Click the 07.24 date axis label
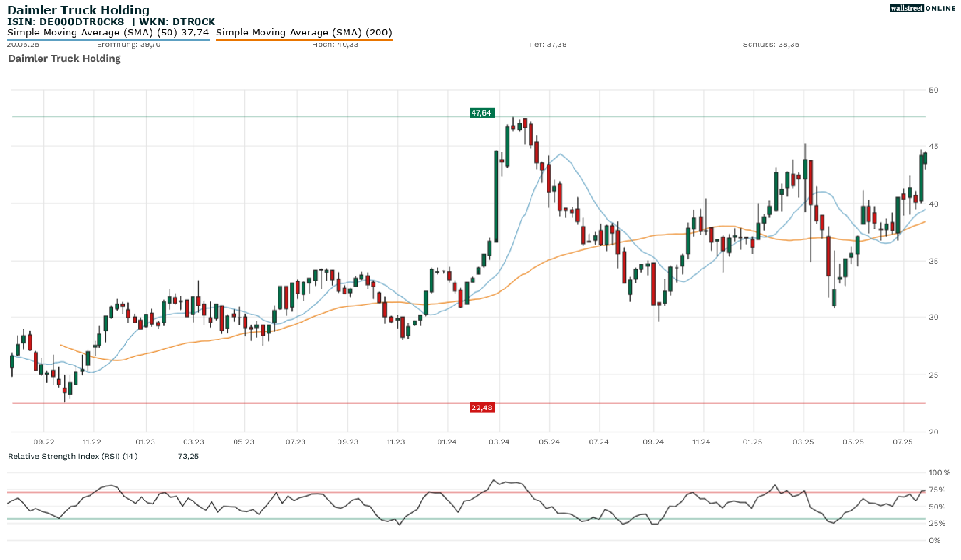The image size is (961, 560). (599, 442)
